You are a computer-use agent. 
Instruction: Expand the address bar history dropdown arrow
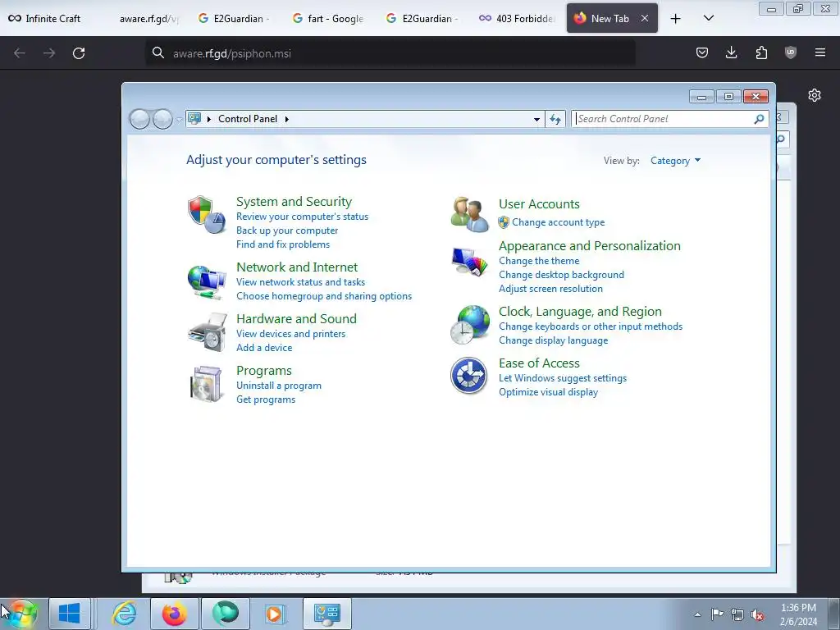point(536,119)
